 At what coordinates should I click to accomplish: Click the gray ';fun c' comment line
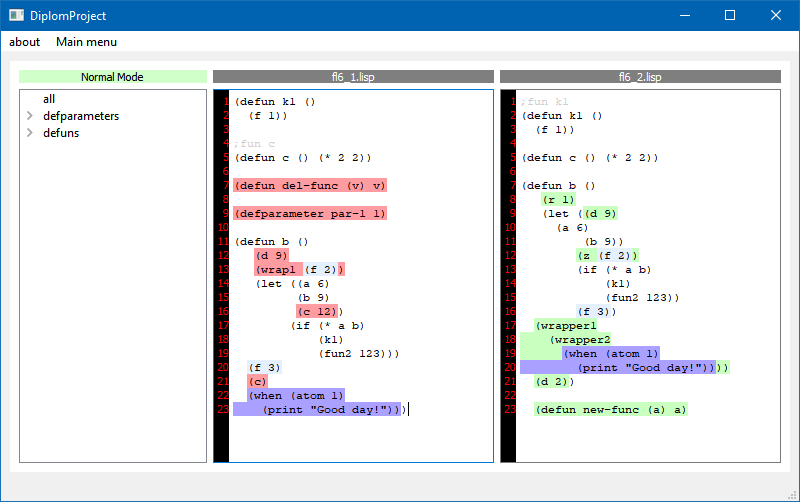[x=255, y=144]
